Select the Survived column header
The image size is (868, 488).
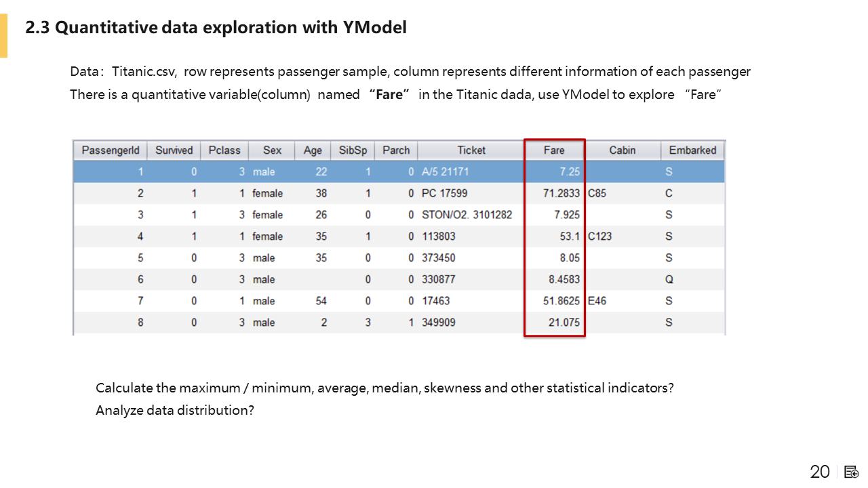click(174, 150)
